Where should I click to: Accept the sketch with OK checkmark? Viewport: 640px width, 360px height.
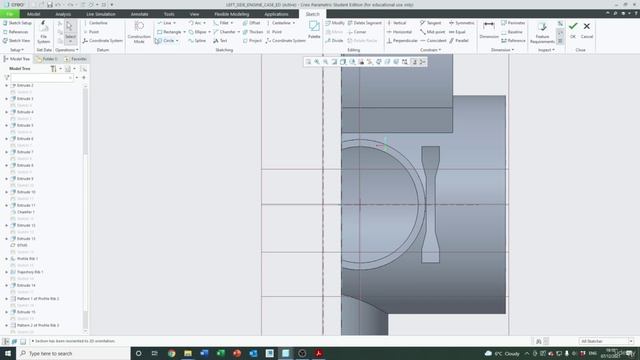(573, 30)
